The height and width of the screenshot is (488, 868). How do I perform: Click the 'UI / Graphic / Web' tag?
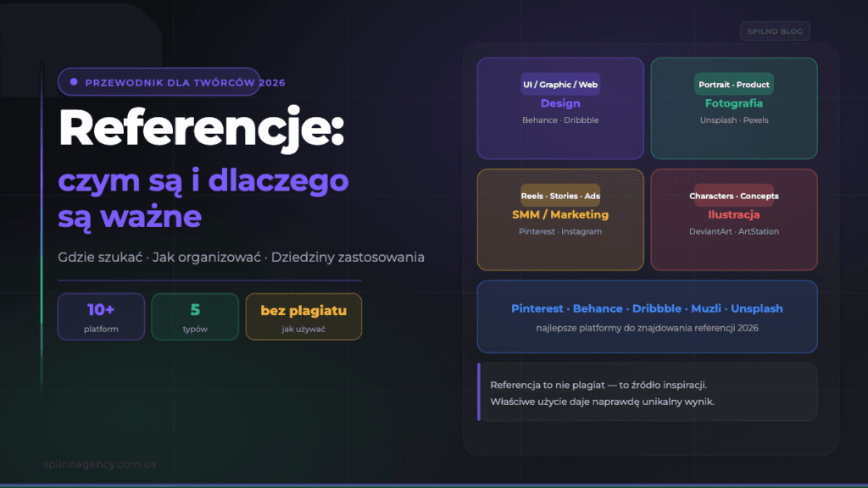tap(560, 84)
